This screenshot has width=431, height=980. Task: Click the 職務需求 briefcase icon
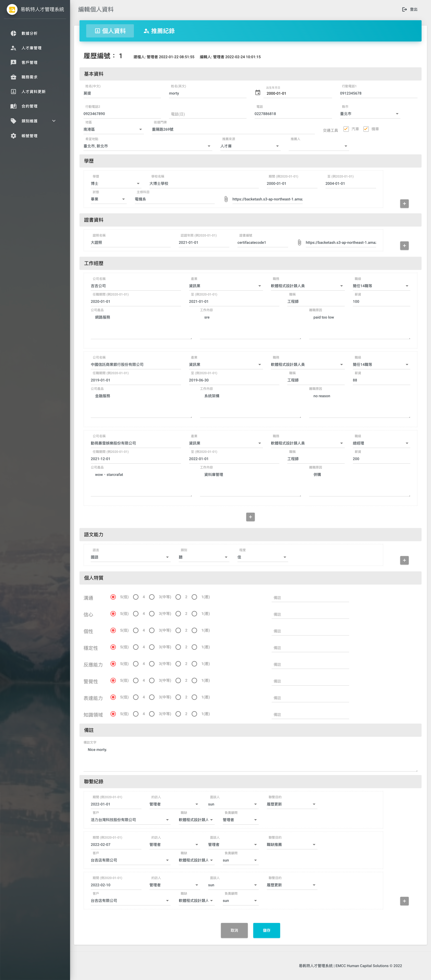(x=13, y=77)
